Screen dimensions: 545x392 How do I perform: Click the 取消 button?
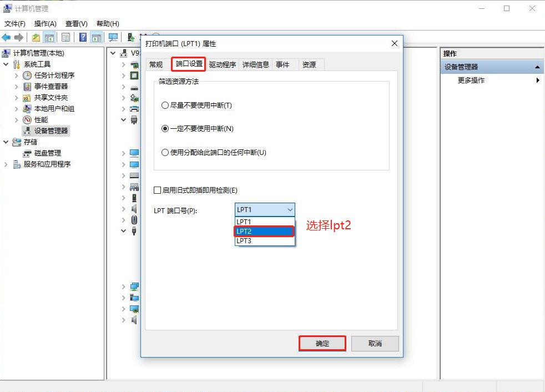[375, 344]
